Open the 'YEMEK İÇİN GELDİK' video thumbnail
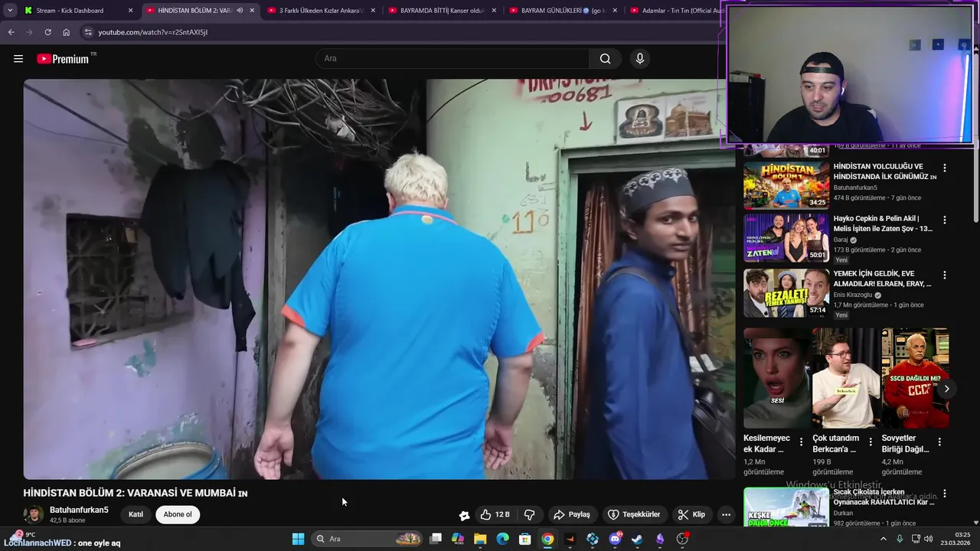 [786, 292]
